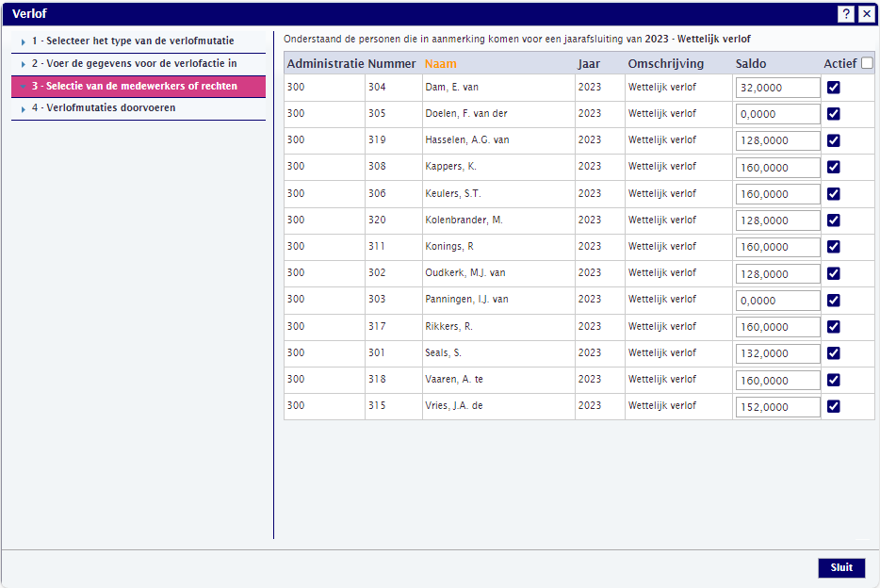Select employee number 301 cell
Image resolution: width=880 pixels, height=588 pixels.
pyautogui.click(x=394, y=352)
